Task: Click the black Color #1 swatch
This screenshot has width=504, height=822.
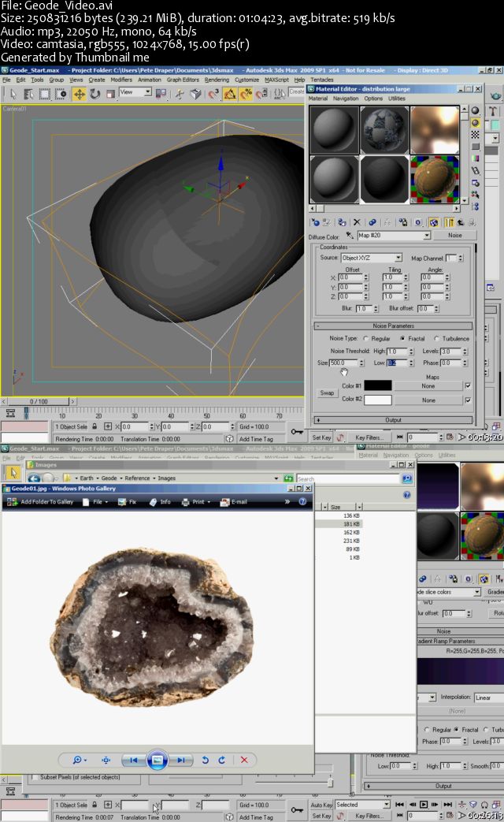Action: (x=378, y=385)
